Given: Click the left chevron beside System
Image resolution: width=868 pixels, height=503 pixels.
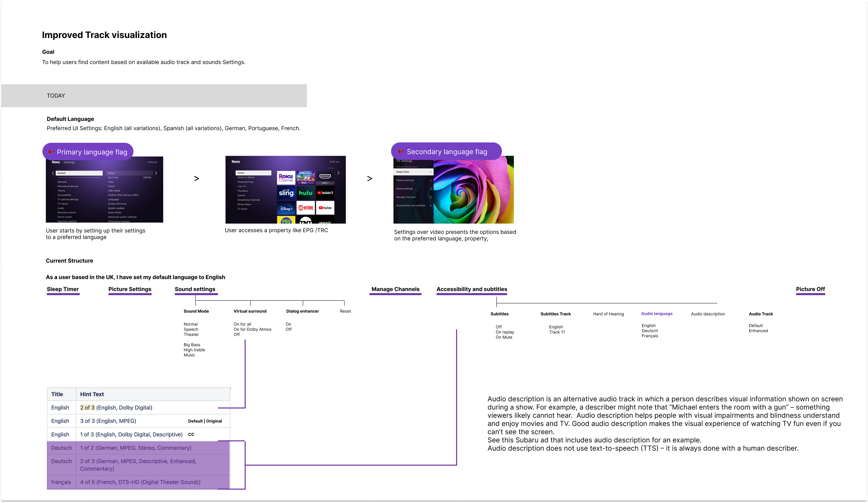Looking at the screenshot, I should tap(53, 173).
